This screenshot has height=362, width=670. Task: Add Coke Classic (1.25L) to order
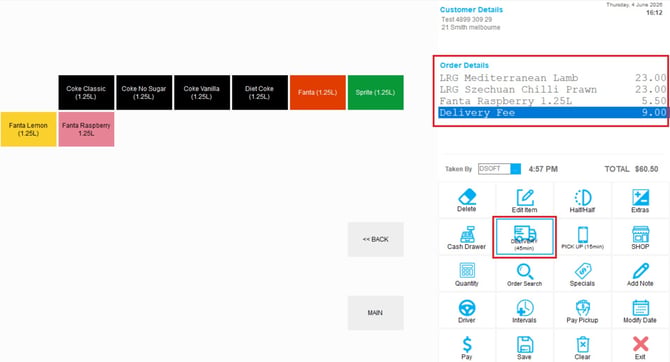[x=86, y=92]
